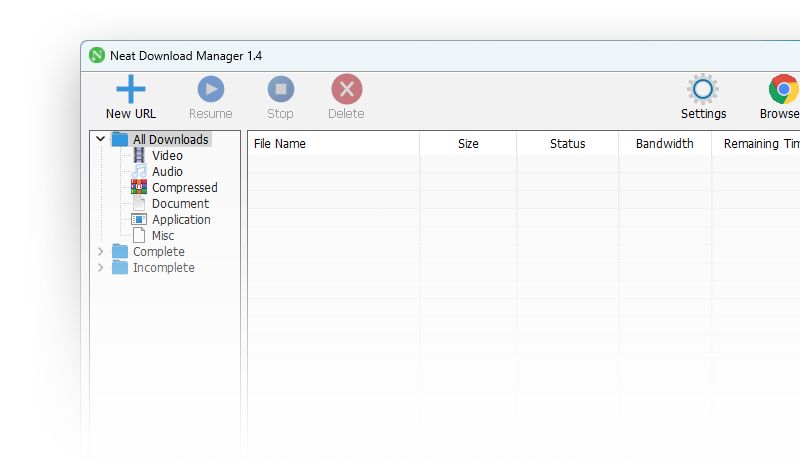Viewport: 800px width, 465px height.
Task: Collapse the All Downloads tree node
Action: pos(101,140)
